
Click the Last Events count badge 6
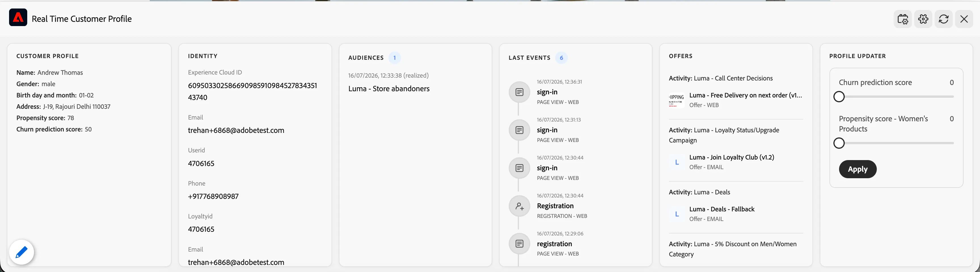(x=561, y=58)
